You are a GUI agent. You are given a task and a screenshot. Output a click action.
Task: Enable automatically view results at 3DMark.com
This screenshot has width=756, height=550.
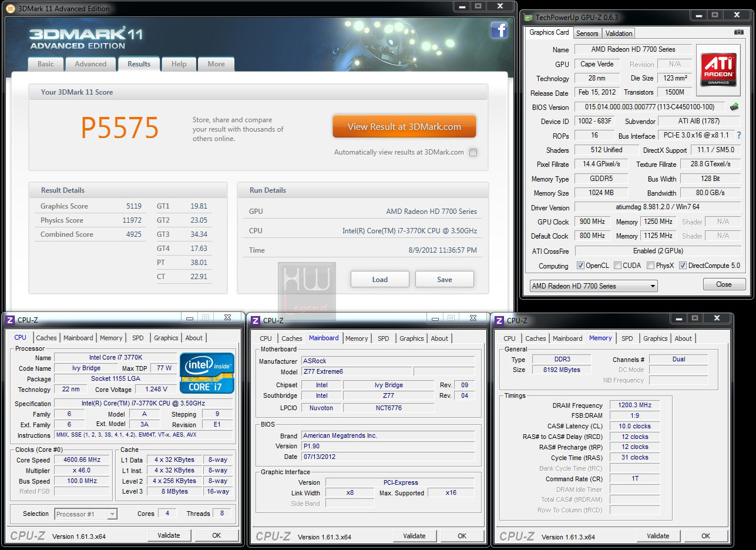pos(473,153)
